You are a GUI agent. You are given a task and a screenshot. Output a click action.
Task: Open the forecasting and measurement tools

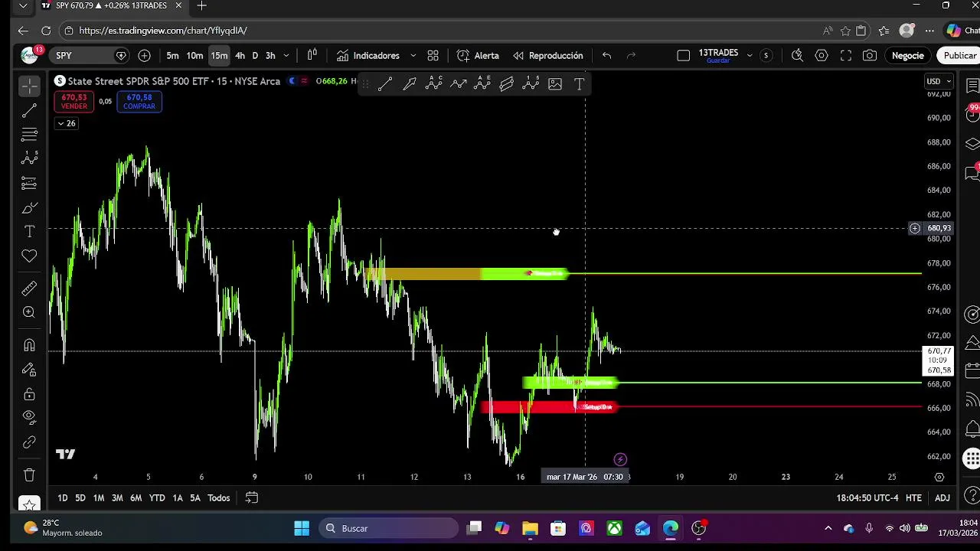coord(29,184)
